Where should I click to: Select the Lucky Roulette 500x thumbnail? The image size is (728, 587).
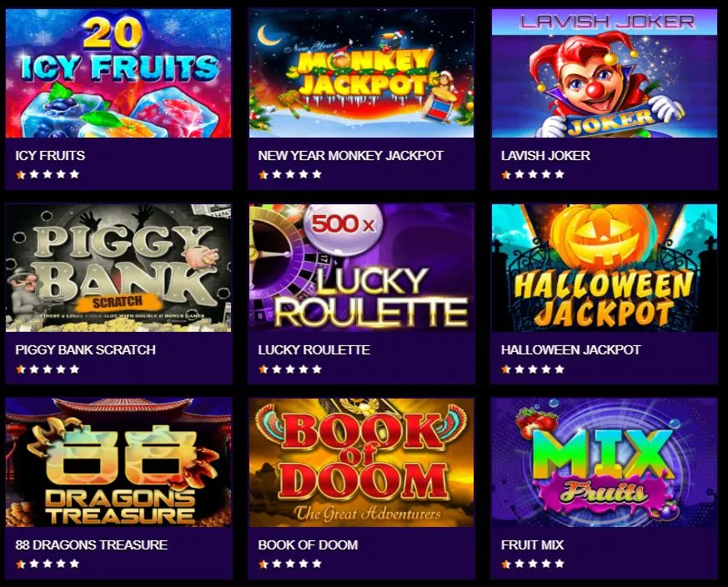(361, 268)
